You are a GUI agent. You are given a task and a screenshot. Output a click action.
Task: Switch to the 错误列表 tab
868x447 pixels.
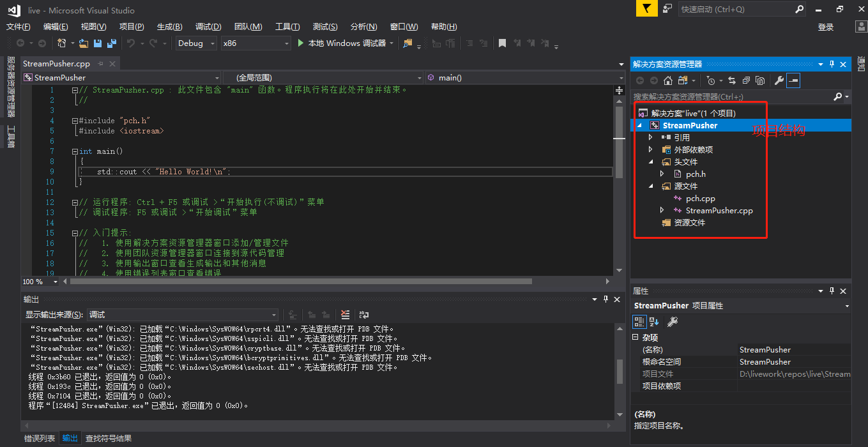click(x=40, y=439)
